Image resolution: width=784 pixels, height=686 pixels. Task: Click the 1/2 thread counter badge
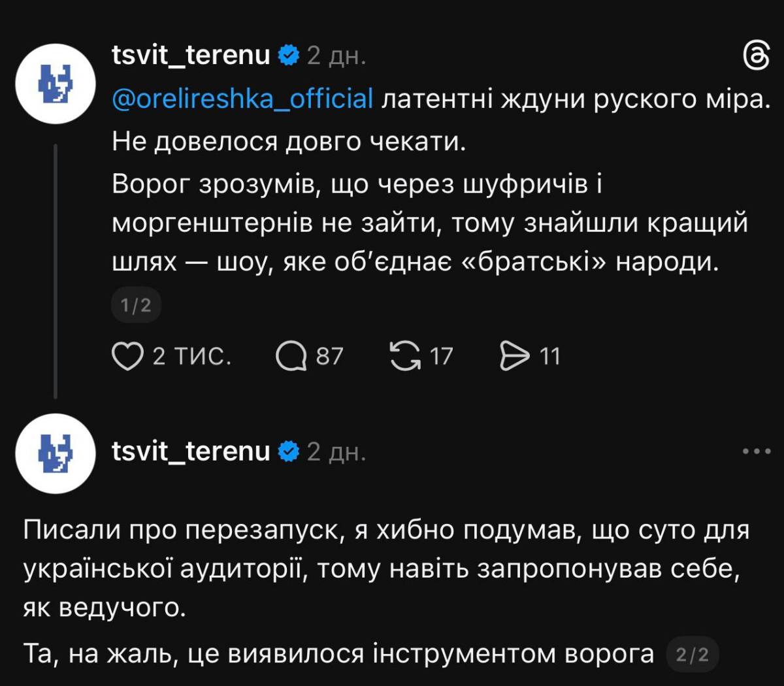[x=136, y=305]
